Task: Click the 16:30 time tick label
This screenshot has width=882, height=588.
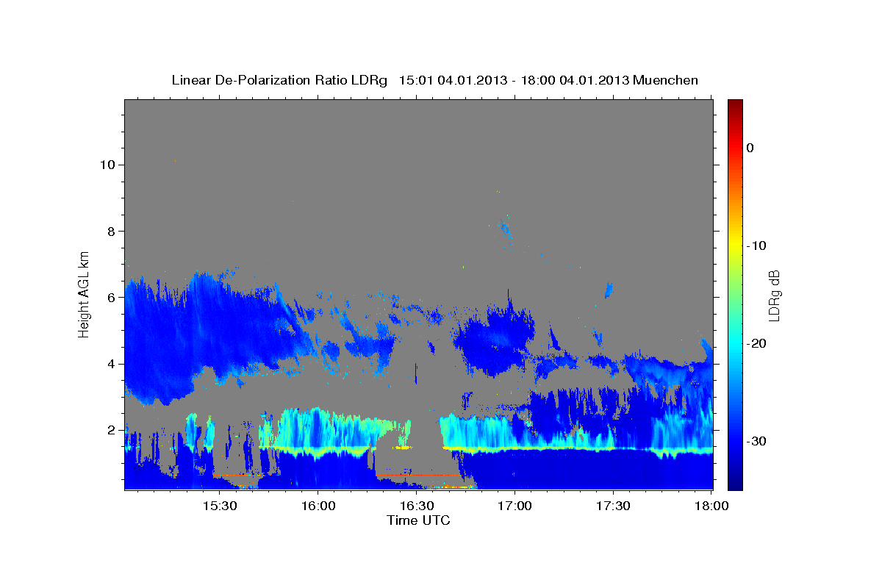Action: 416,506
